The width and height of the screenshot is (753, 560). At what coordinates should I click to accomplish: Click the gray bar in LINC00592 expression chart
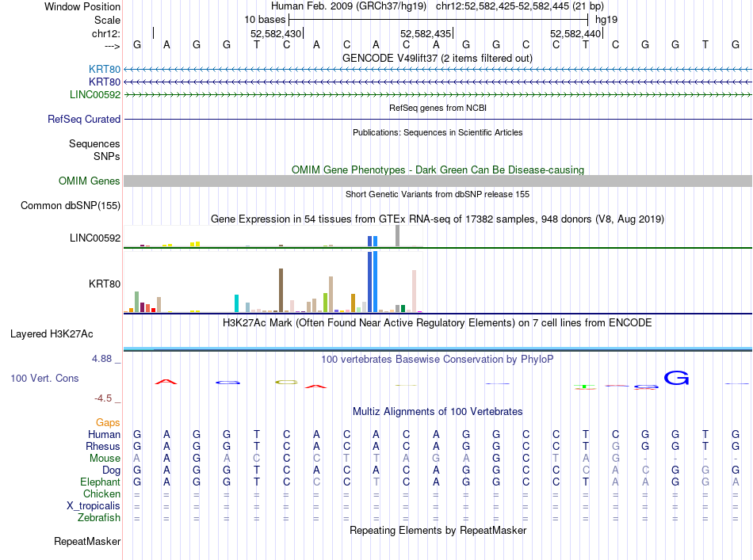[398, 235]
